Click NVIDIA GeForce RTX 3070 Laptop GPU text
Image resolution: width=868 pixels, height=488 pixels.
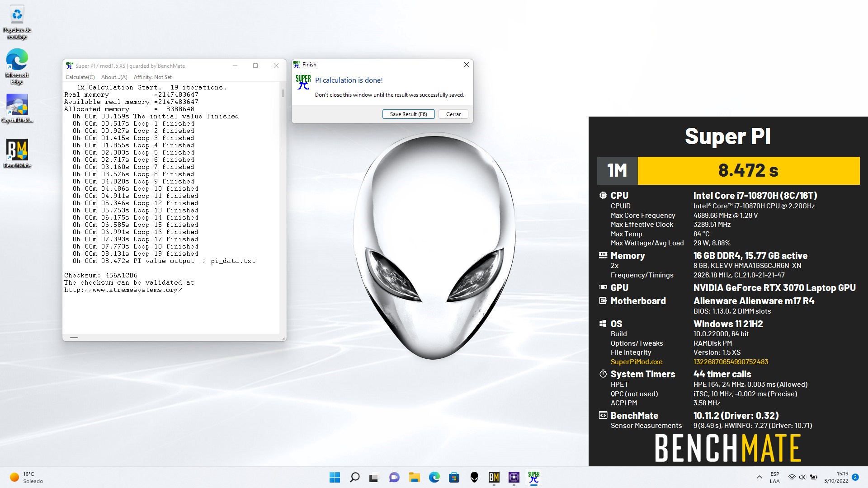click(774, 288)
